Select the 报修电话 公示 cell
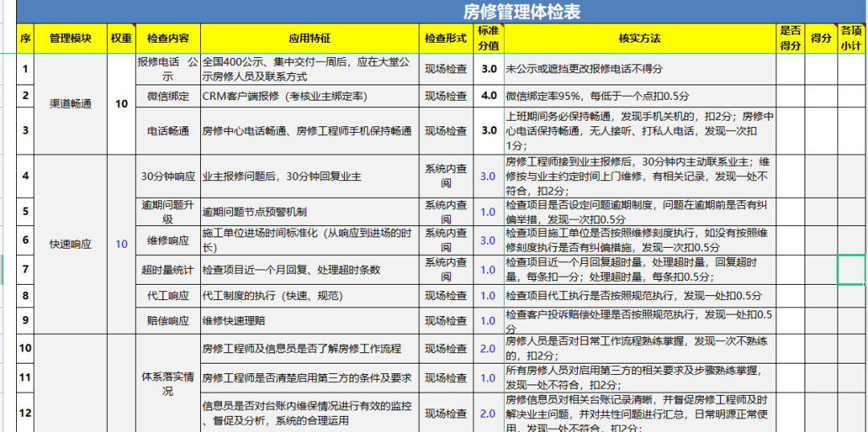The height and width of the screenshot is (432, 868). coord(168,69)
